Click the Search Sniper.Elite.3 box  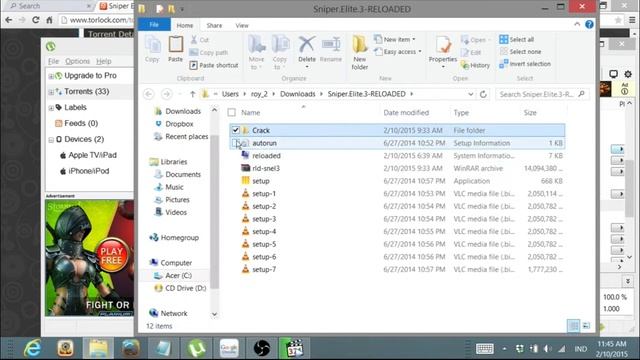(x=542, y=94)
